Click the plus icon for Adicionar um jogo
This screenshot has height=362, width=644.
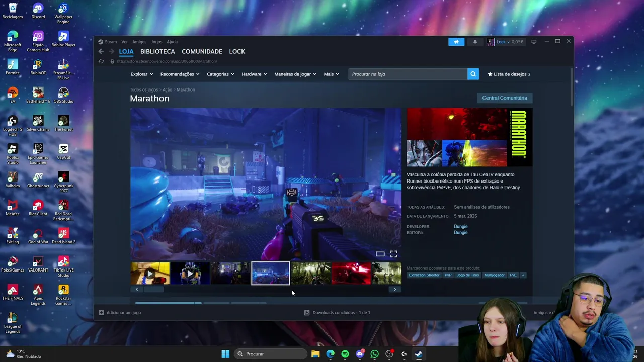101,312
